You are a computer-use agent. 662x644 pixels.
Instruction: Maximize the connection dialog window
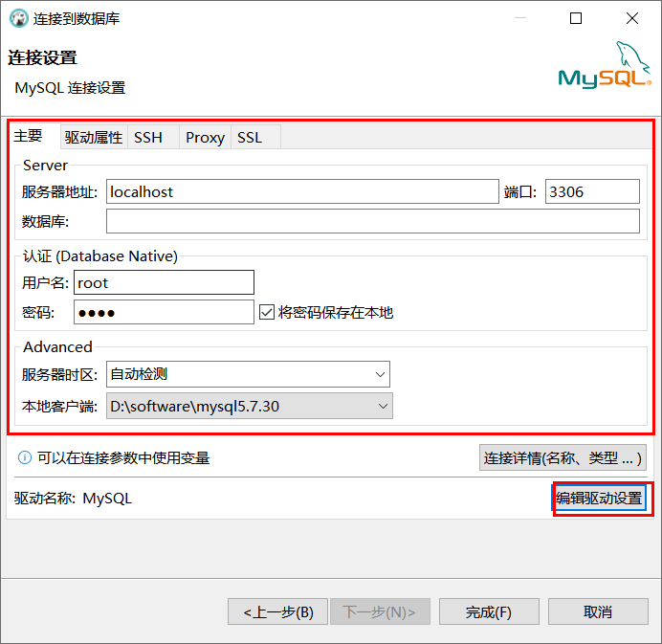coord(576,18)
